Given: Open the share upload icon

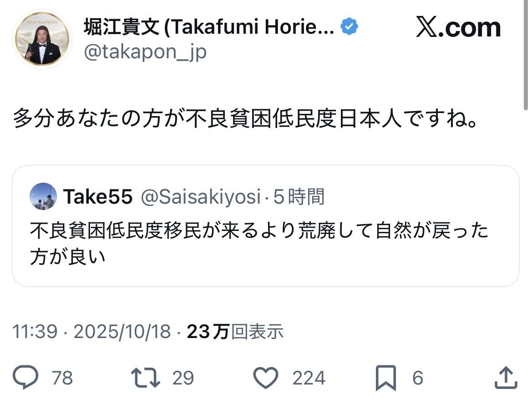Looking at the screenshot, I should click(505, 378).
